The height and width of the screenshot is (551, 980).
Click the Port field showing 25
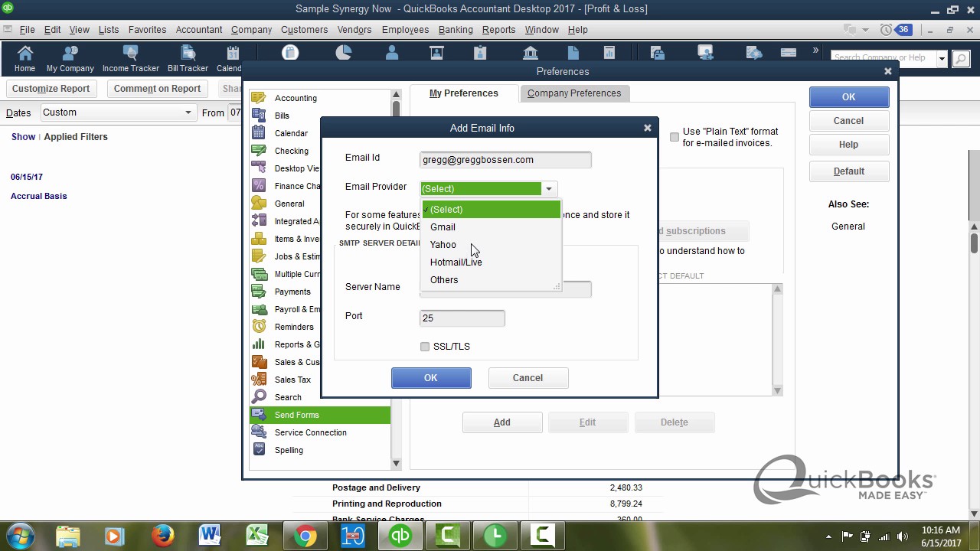tap(462, 318)
